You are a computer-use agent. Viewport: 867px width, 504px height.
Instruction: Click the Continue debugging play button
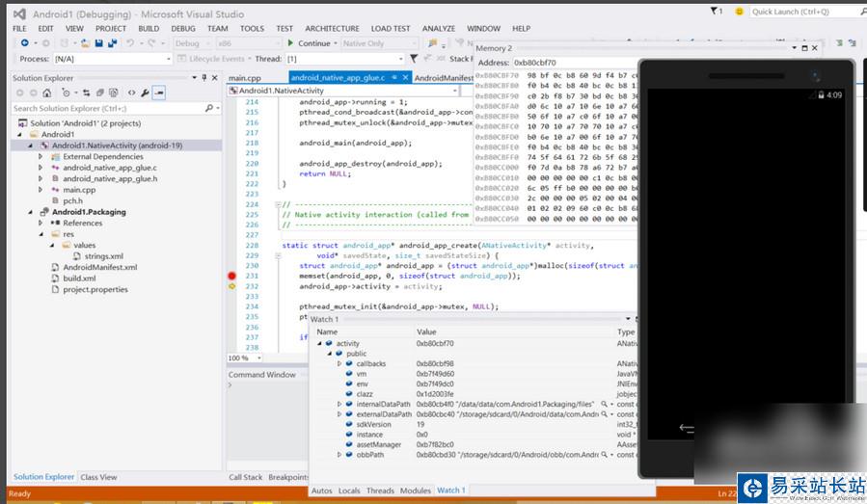290,43
